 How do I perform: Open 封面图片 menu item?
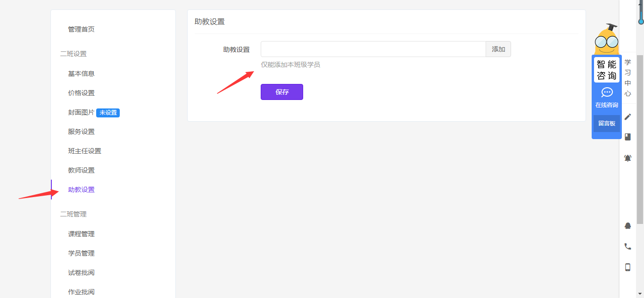pos(81,113)
